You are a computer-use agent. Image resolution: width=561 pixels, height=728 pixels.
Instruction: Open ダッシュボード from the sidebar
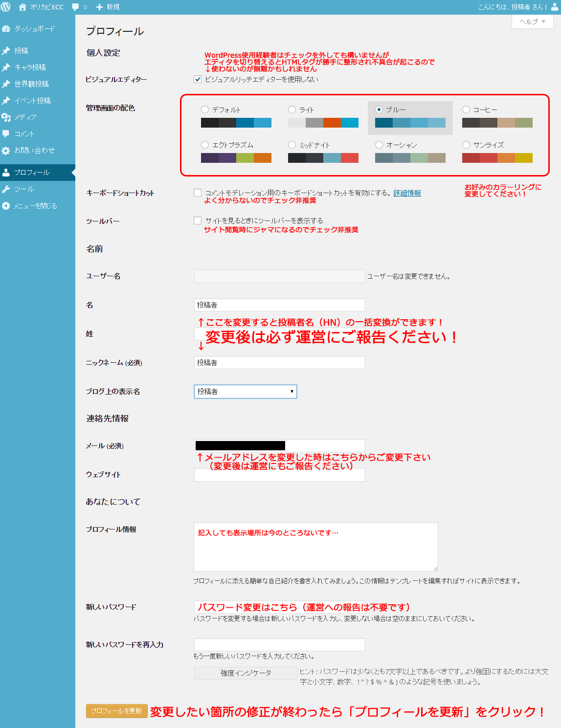34,29
